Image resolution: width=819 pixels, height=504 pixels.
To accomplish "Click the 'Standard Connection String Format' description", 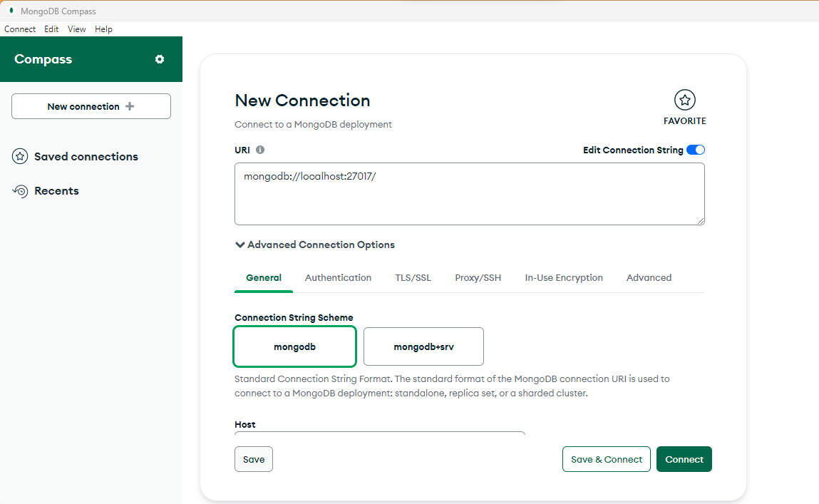I will [452, 386].
